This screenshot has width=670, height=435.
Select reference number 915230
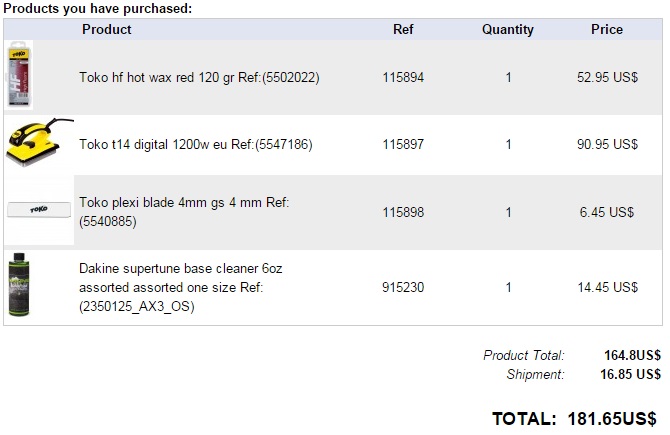pos(403,287)
